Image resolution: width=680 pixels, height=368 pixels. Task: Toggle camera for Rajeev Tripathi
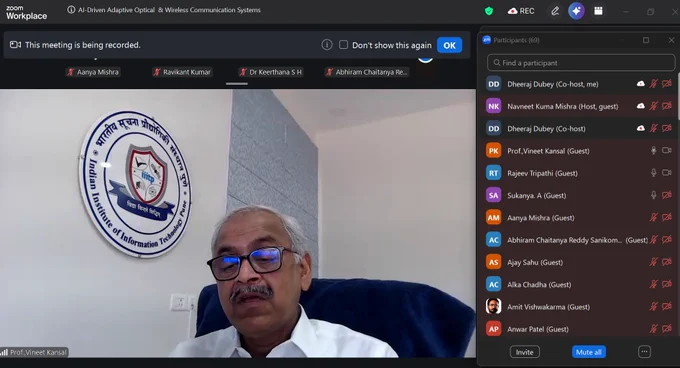[x=667, y=173]
